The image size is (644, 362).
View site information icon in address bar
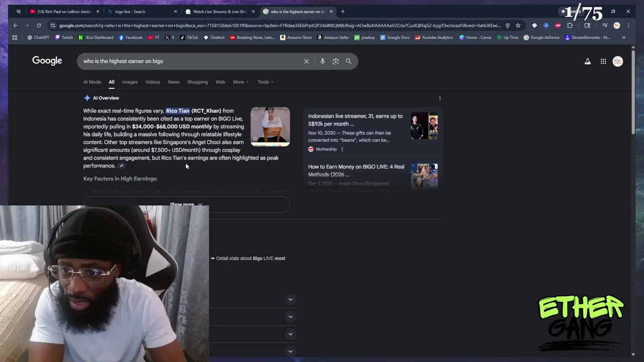52,25
